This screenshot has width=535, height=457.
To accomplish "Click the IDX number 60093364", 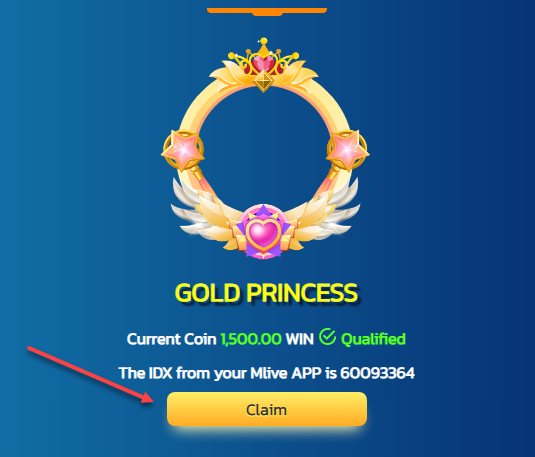I will click(x=377, y=373).
